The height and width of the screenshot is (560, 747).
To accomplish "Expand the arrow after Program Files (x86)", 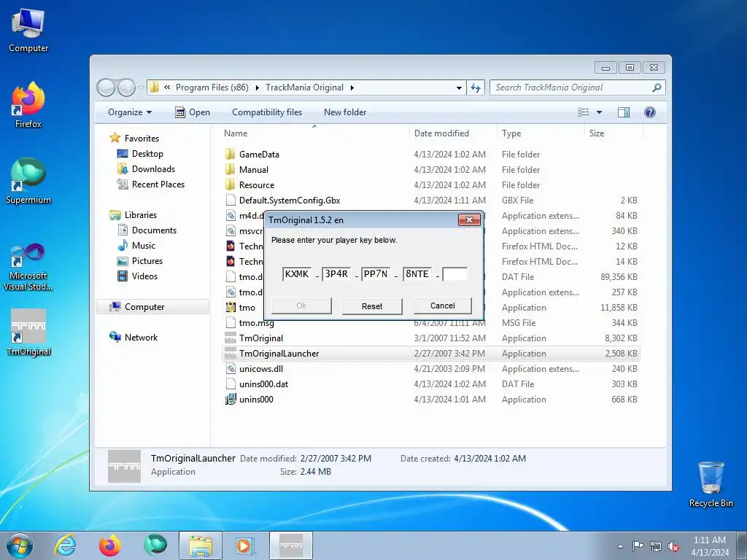I will click(258, 87).
